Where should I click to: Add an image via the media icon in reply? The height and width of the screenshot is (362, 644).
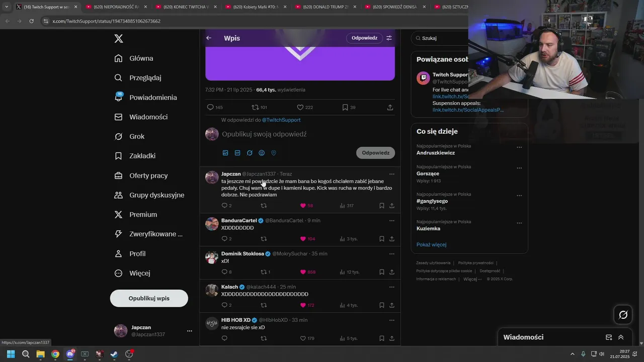(225, 153)
